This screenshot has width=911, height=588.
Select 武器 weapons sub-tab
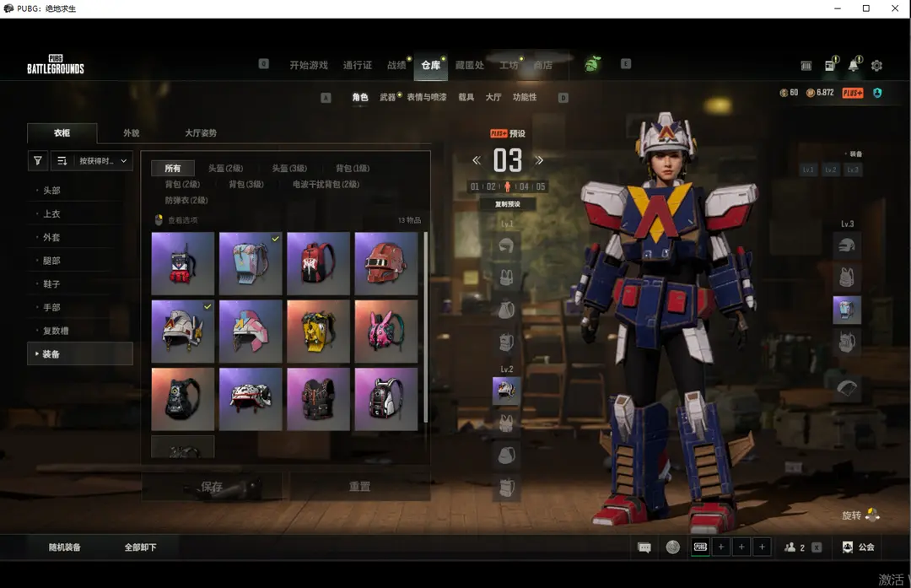387,97
